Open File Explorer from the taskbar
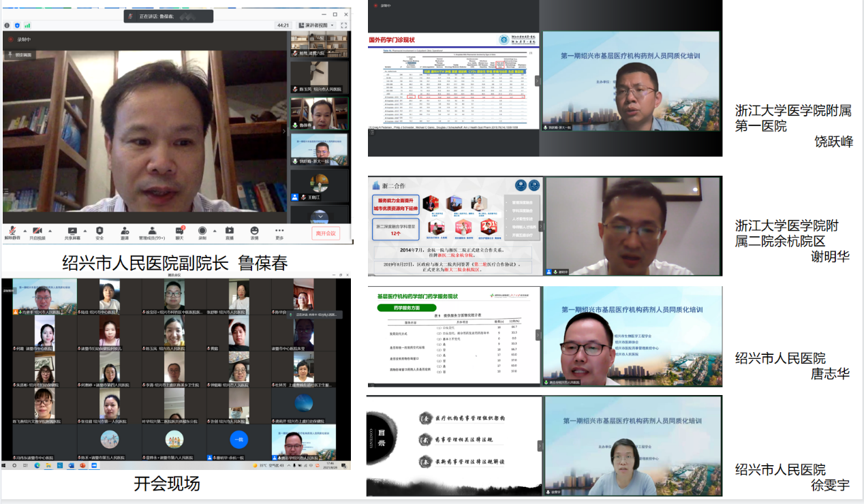Screen dimensions: 864x504 [x=48, y=465]
